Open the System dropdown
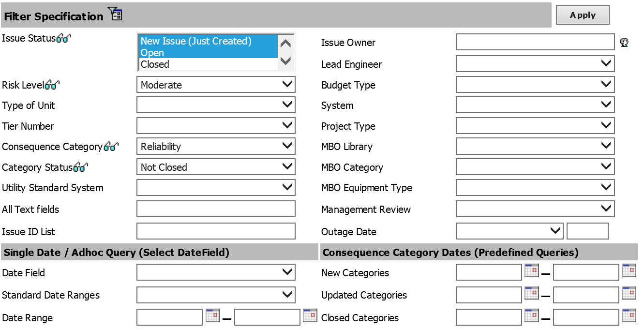The image size is (644, 330). 535,105
